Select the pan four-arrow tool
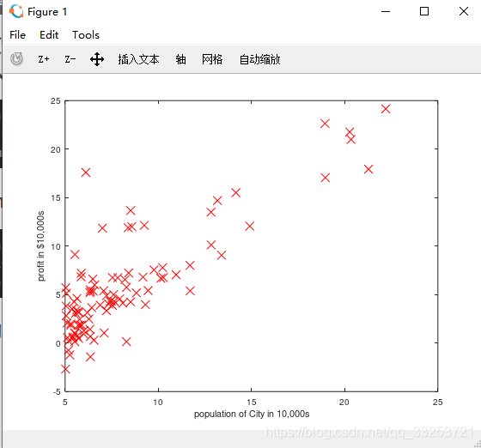The width and height of the screenshot is (481, 448). (x=97, y=59)
